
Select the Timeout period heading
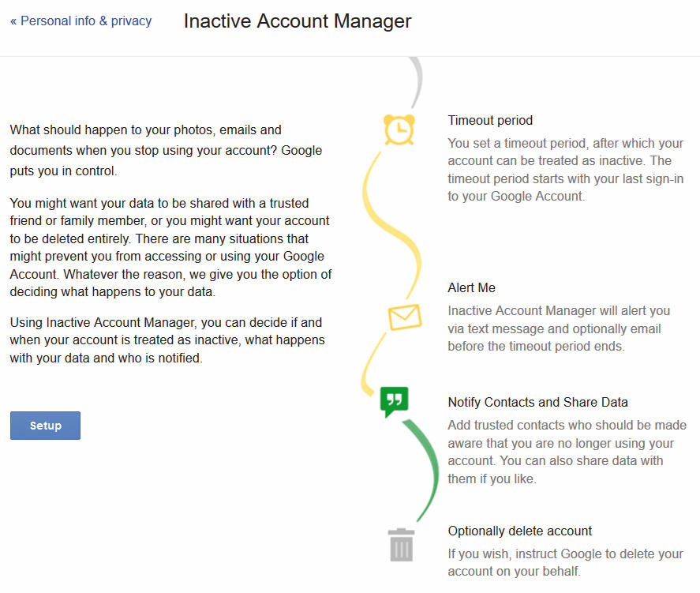coord(490,120)
